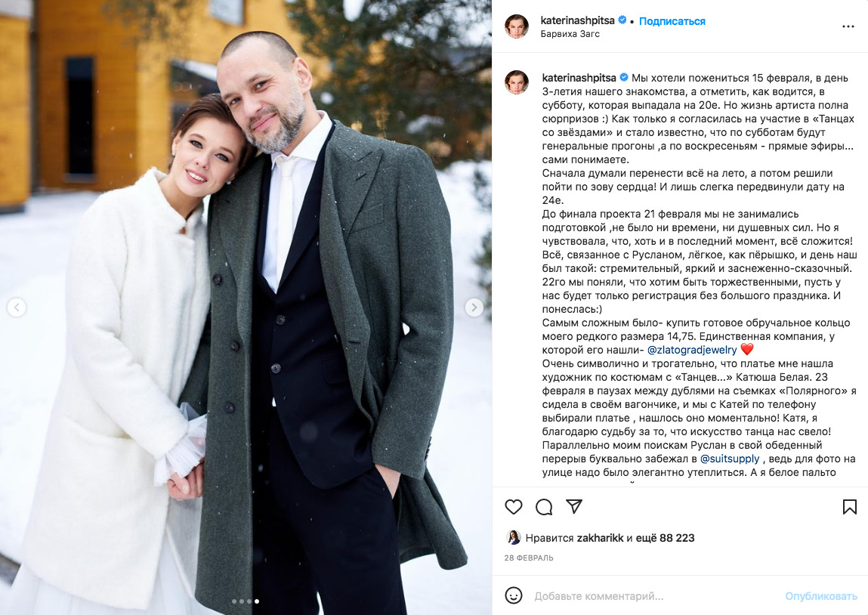
Task: Open the three-dot more options menu
Action: [848, 26]
